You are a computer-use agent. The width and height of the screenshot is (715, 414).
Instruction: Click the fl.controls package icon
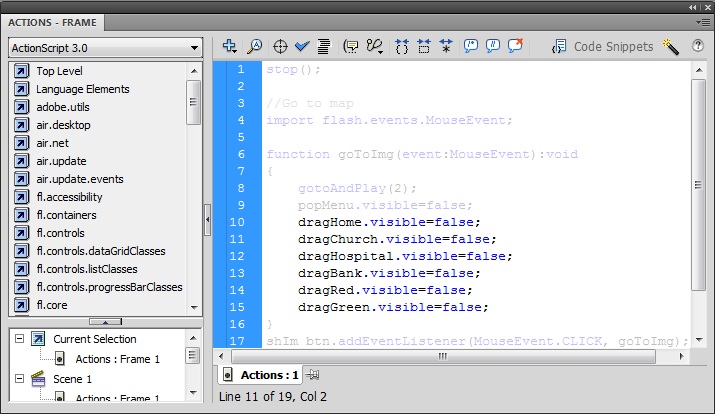pos(21,233)
